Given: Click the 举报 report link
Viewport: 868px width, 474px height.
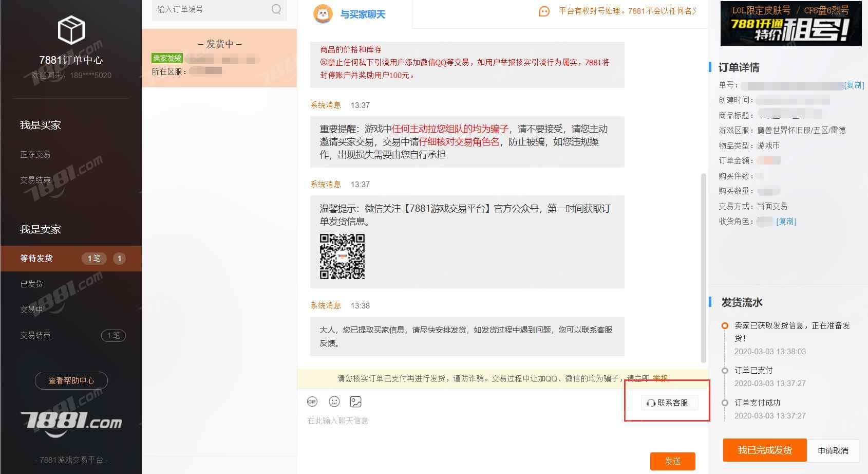Looking at the screenshot, I should click(x=661, y=378).
